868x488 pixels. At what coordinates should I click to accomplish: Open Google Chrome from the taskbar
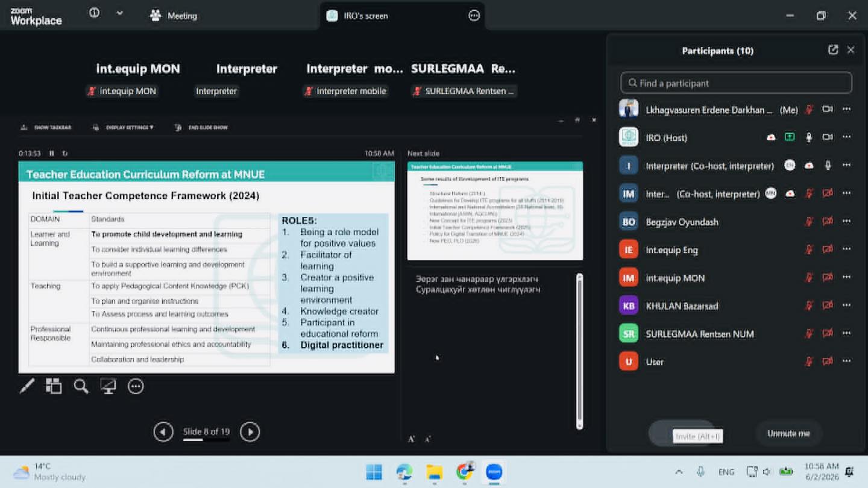coord(464,472)
